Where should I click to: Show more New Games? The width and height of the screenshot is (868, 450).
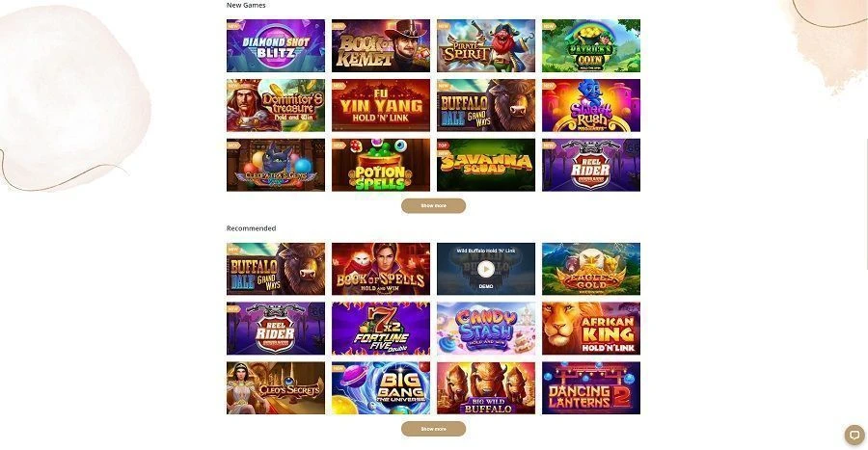tap(433, 205)
